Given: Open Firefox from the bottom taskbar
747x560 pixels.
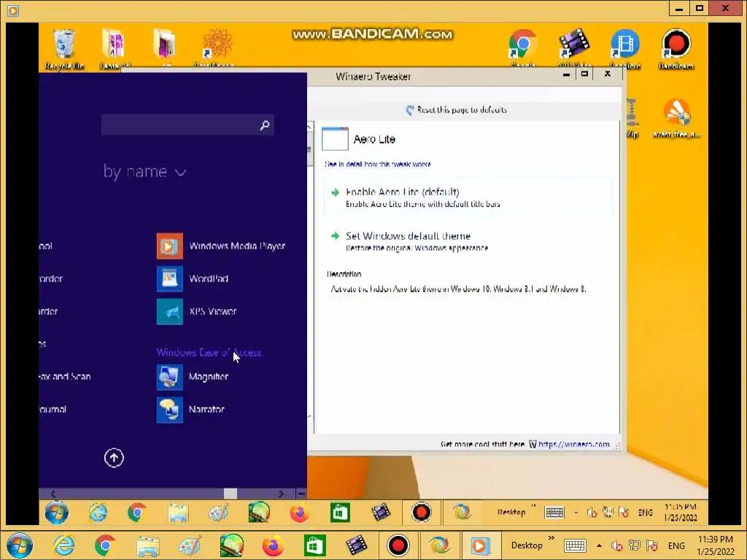Looking at the screenshot, I should coord(273,545).
